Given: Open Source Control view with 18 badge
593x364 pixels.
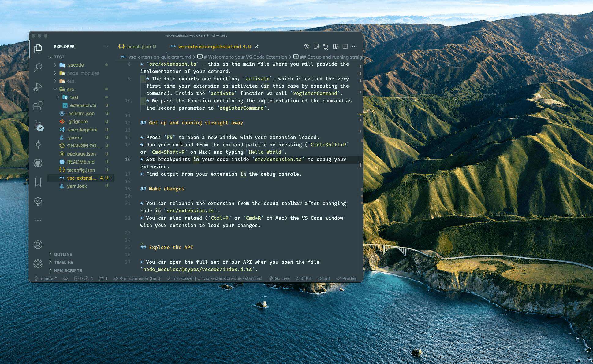Looking at the screenshot, I should [x=38, y=125].
